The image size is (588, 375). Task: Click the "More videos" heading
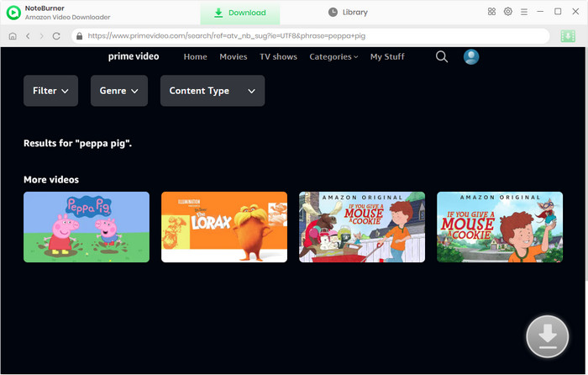(51, 180)
